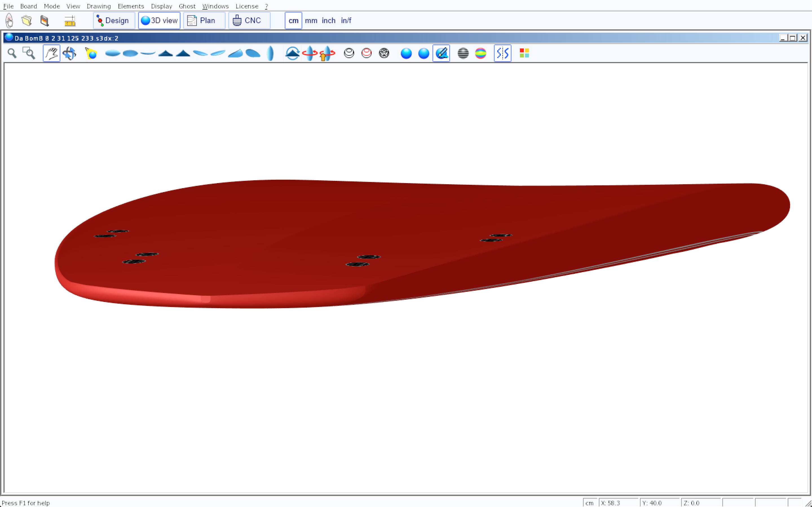Viewport: 812px width, 507px height.
Task: Toggle the symmetry split view button
Action: click(x=502, y=53)
